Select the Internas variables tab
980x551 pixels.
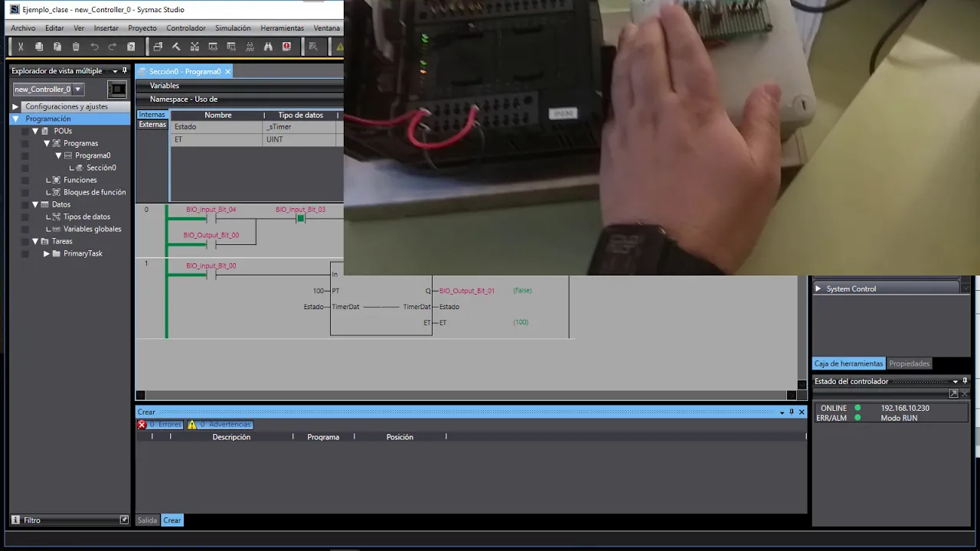pyautogui.click(x=152, y=115)
